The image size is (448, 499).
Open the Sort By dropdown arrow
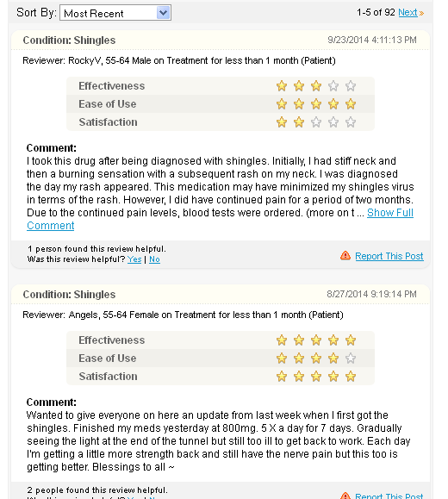163,13
